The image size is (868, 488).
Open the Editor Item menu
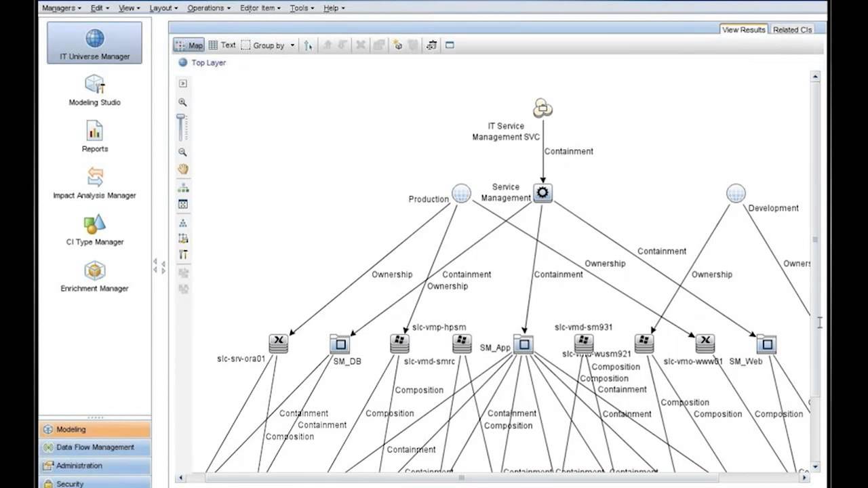click(261, 8)
